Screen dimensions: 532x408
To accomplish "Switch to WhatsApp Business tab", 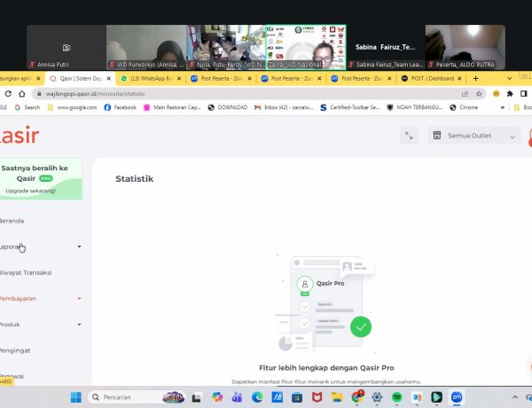I will click(x=151, y=78).
